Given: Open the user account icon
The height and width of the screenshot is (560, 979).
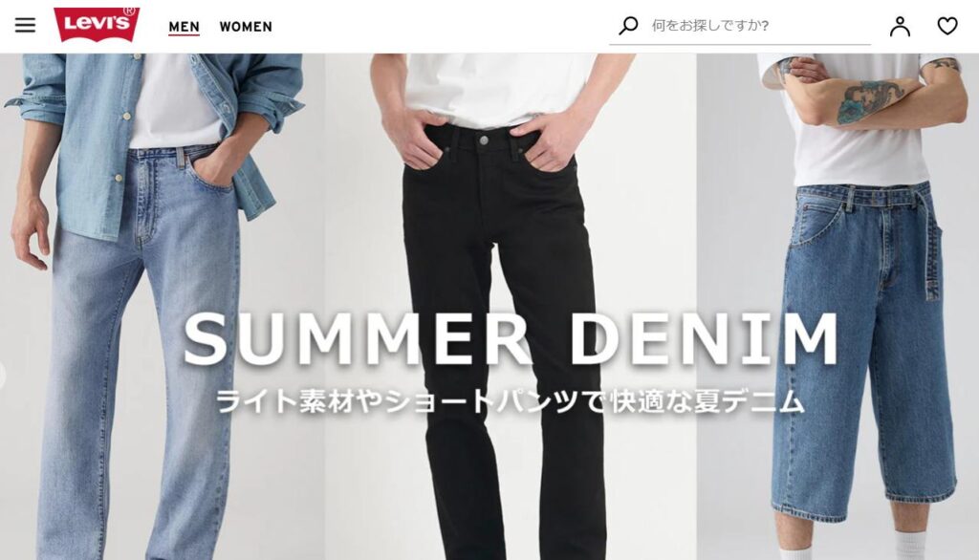Looking at the screenshot, I should pyautogui.click(x=900, y=26).
